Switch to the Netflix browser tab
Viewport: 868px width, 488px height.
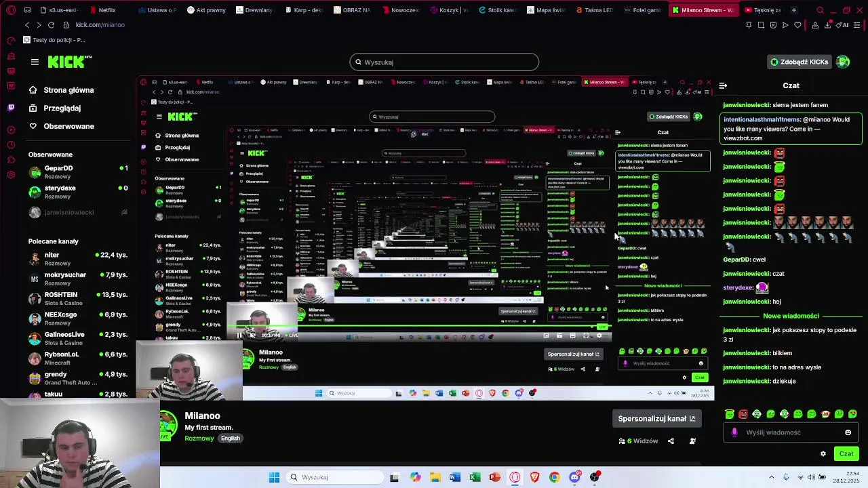(x=102, y=10)
